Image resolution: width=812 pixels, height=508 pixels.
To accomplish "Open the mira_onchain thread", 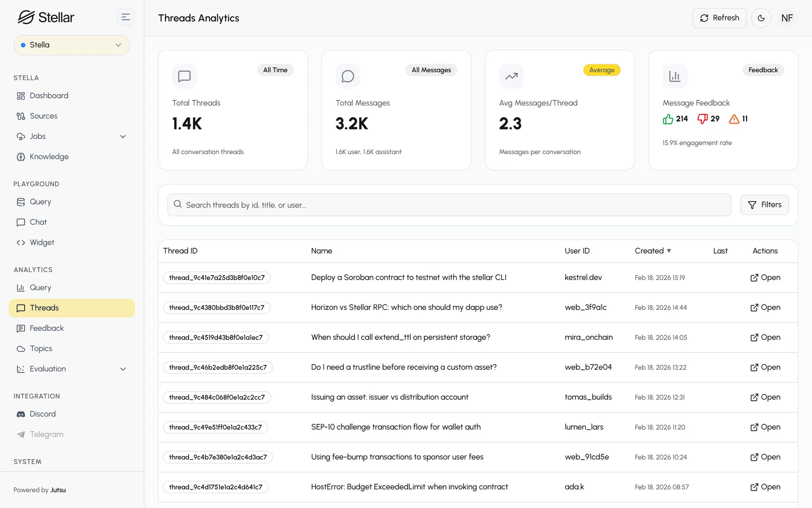I will 765,337.
